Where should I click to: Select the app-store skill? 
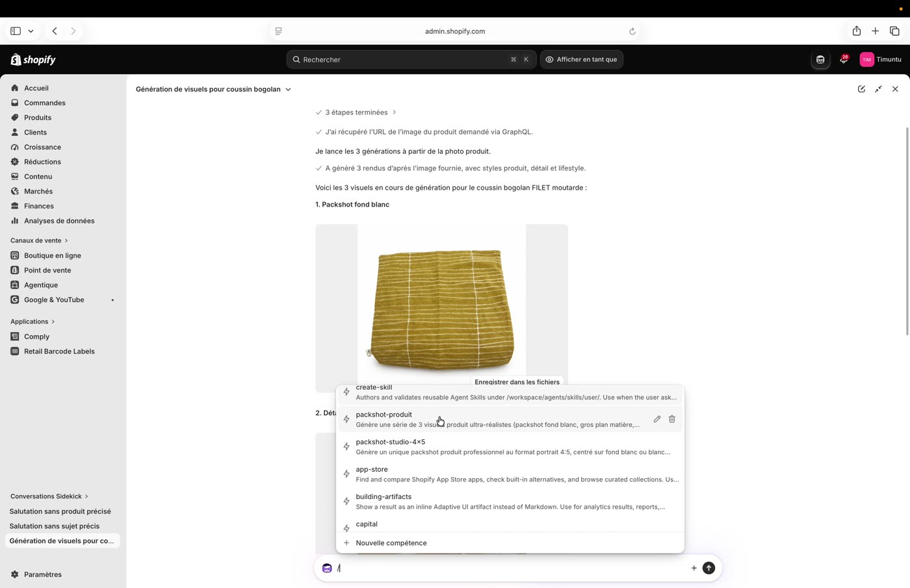coord(510,474)
